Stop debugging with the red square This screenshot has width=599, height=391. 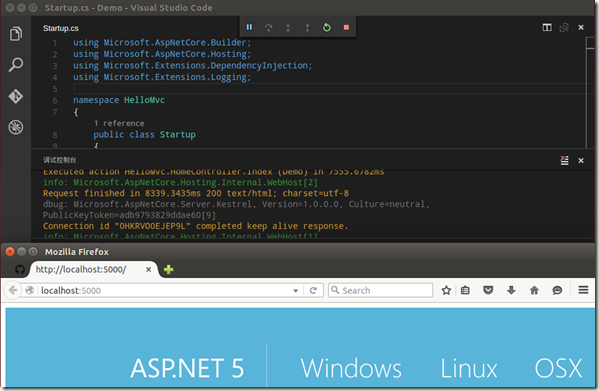click(x=346, y=27)
